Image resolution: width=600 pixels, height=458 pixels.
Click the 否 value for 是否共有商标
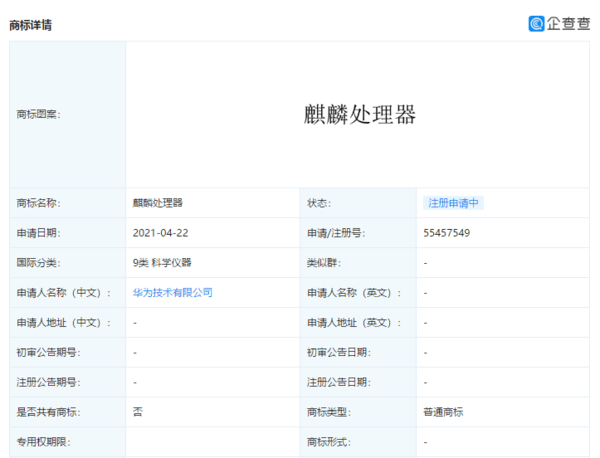[137, 412]
